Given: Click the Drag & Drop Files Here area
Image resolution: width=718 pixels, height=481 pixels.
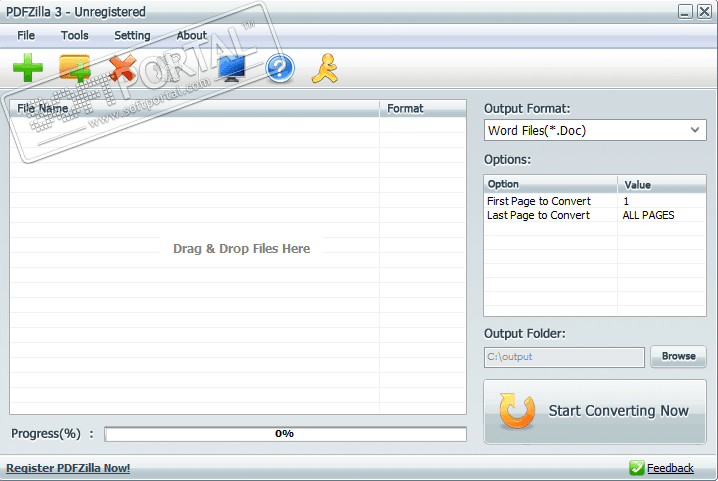Looking at the screenshot, I should pyautogui.click(x=241, y=248).
